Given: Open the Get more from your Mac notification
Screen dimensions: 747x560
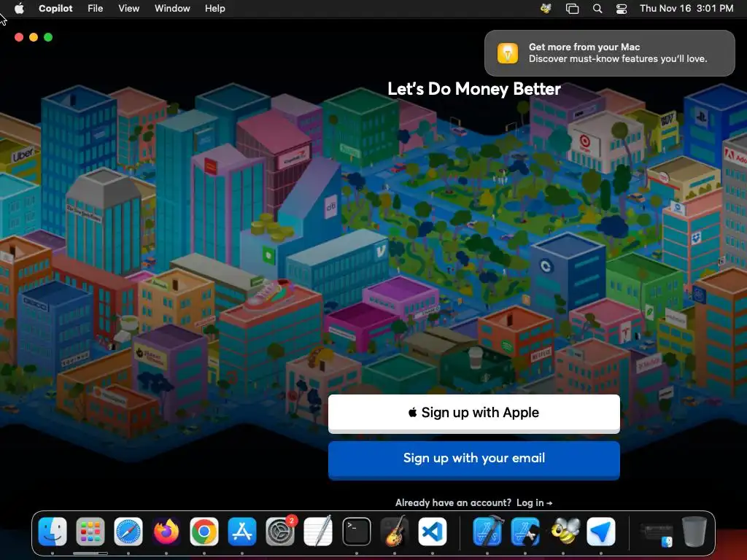Looking at the screenshot, I should click(609, 52).
